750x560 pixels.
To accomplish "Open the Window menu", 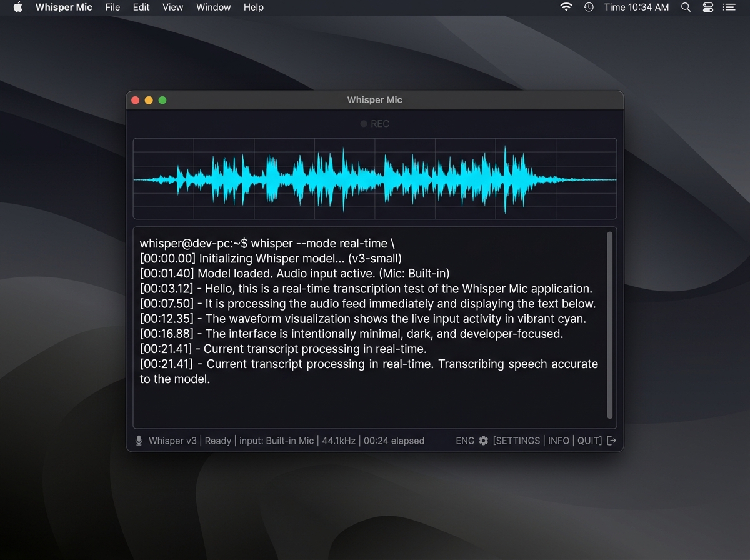I will [x=213, y=7].
